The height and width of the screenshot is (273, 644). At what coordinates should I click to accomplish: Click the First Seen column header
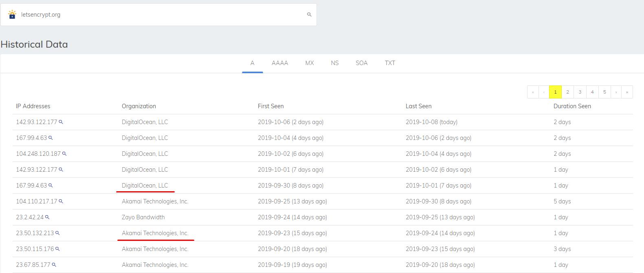point(271,106)
